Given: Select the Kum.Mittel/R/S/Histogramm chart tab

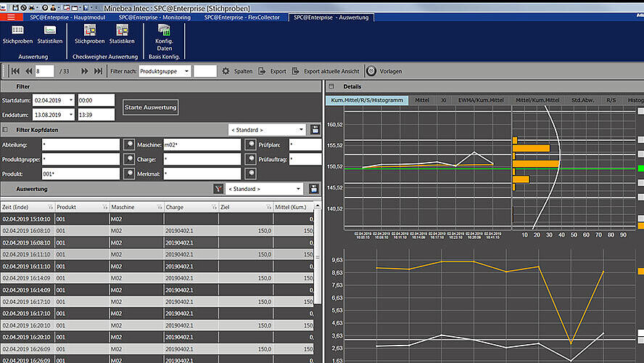Looking at the screenshot, I should point(367,100).
